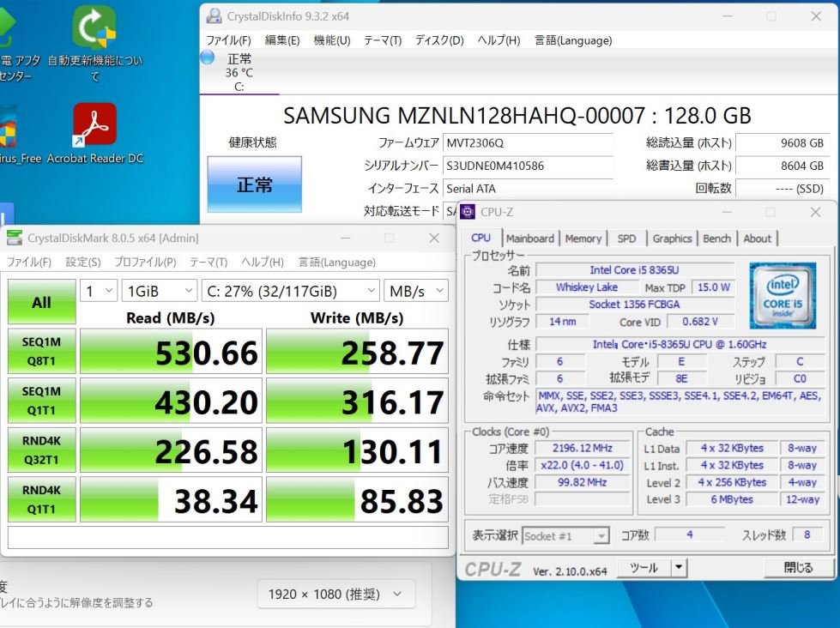Switch to the Memory tab in CPU-Z
This screenshot has width=840, height=628.
[x=583, y=239]
